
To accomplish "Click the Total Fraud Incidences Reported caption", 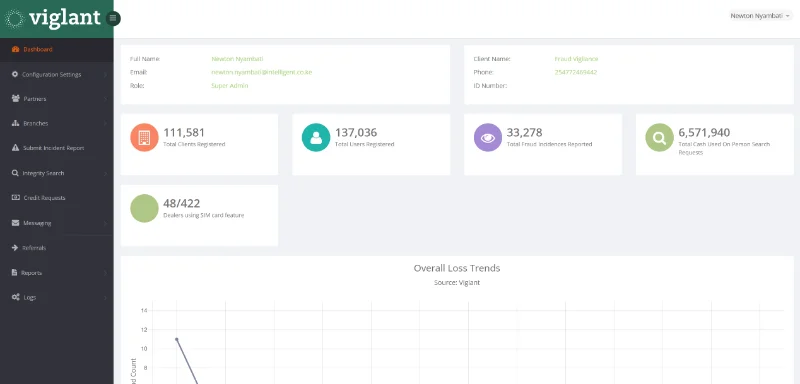I will tap(549, 144).
